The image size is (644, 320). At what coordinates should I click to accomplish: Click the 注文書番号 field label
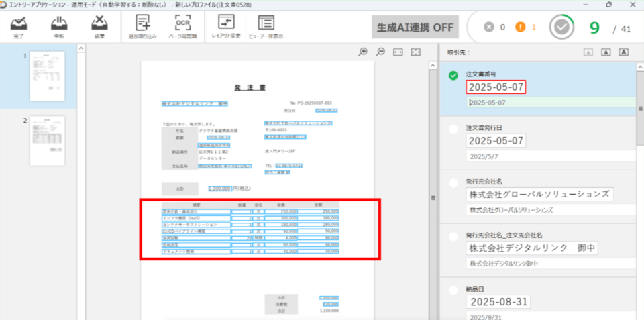point(481,74)
